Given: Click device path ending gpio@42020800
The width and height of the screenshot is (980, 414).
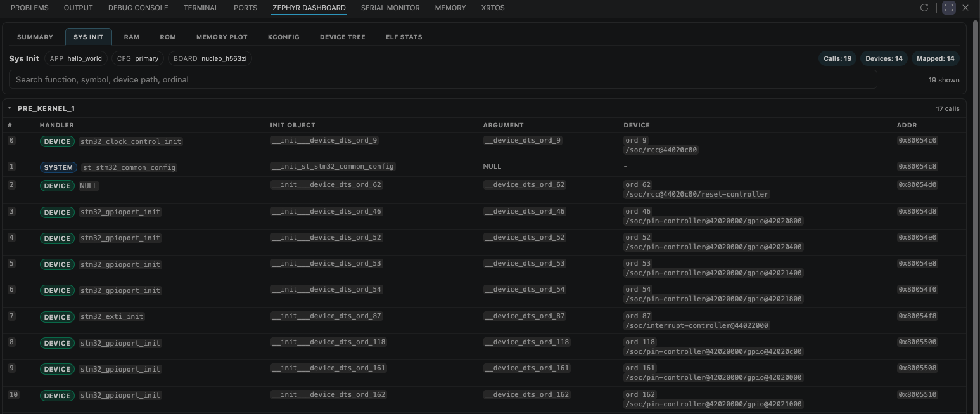Looking at the screenshot, I should pyautogui.click(x=713, y=221).
